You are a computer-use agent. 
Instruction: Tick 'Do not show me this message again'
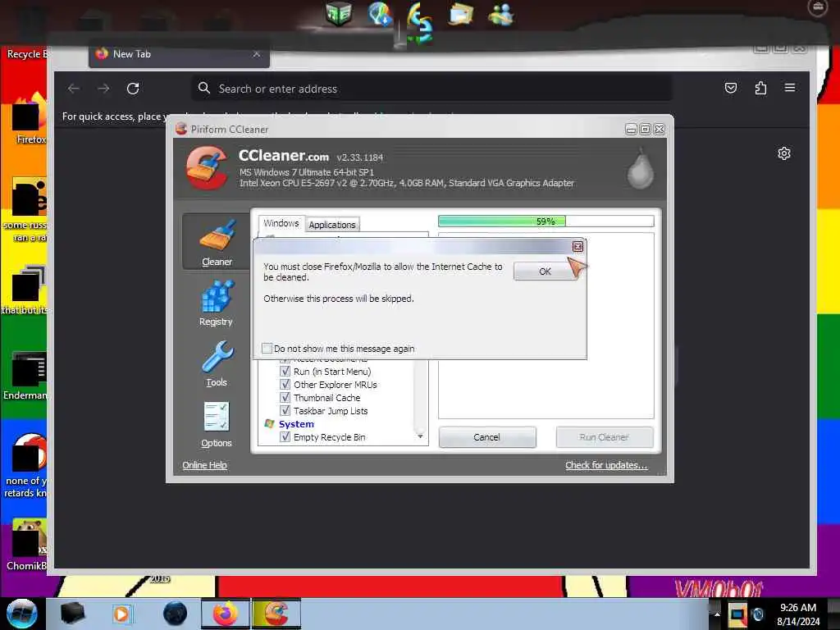[267, 348]
